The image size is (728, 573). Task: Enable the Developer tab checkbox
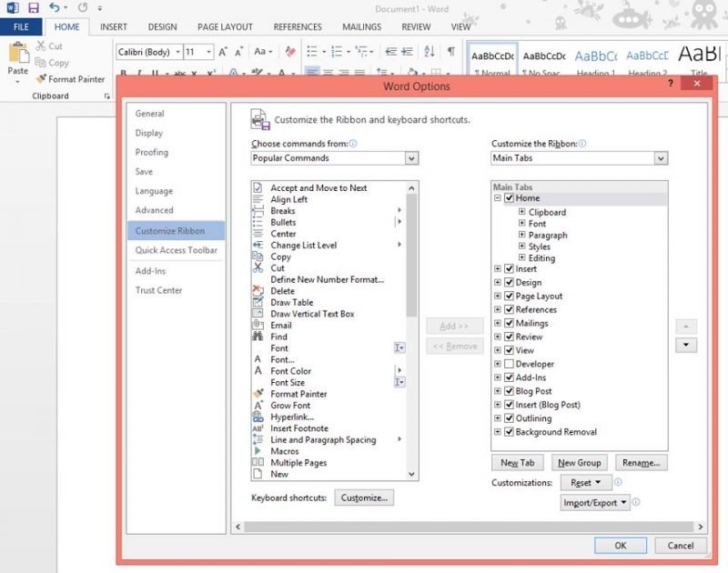pyautogui.click(x=509, y=364)
